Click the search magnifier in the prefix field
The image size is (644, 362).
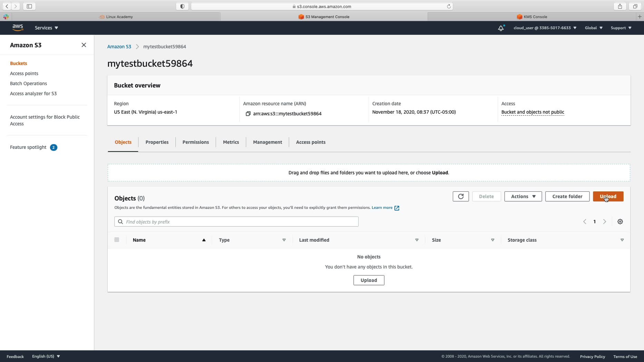tap(120, 222)
